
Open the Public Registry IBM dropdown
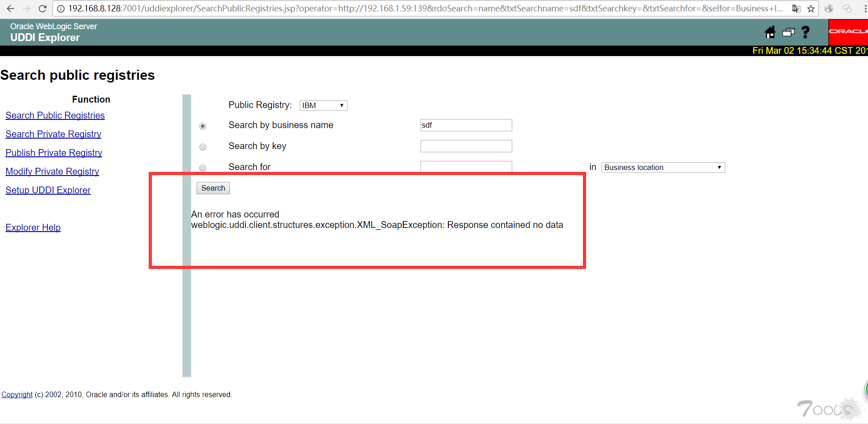click(x=323, y=105)
